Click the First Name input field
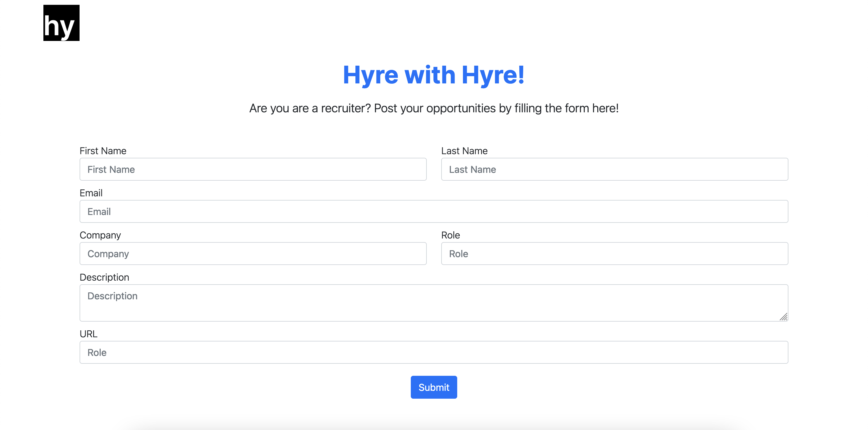This screenshot has width=868, height=430. (x=253, y=169)
